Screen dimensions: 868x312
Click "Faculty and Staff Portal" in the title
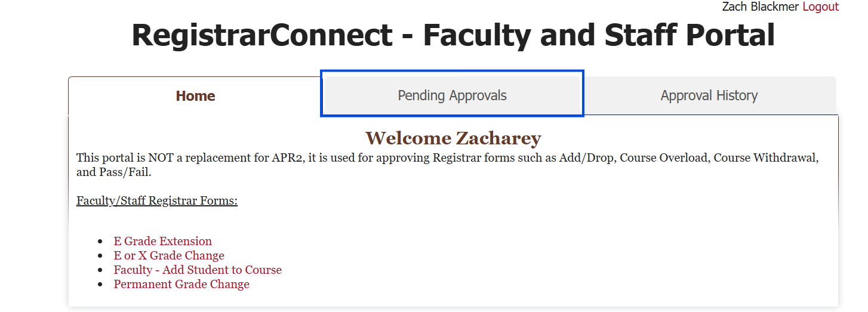coord(599,35)
